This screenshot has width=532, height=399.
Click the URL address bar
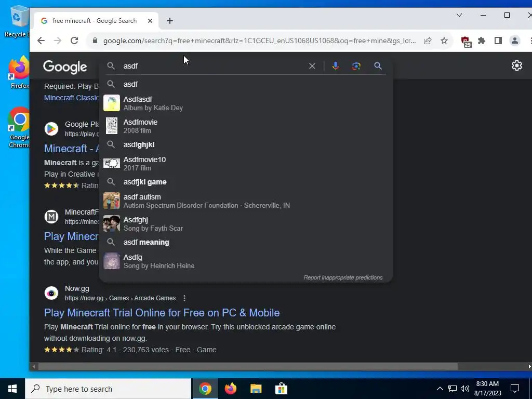pyautogui.click(x=259, y=41)
